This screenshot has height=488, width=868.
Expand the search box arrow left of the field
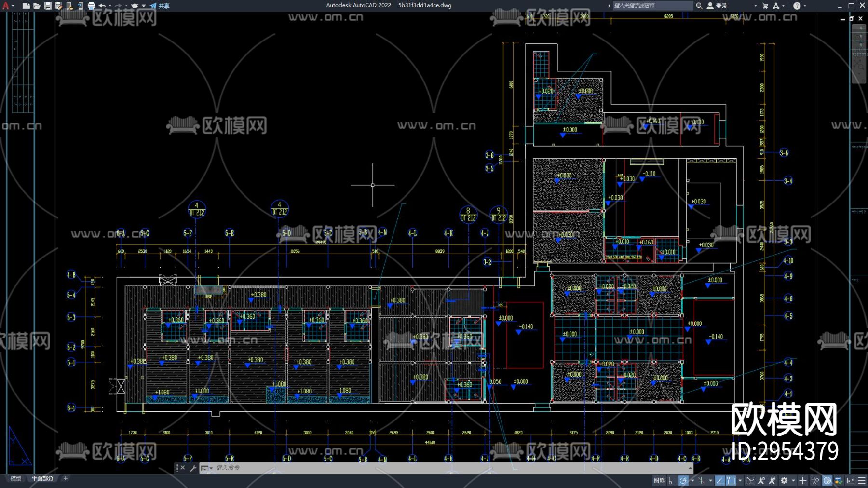(x=609, y=6)
